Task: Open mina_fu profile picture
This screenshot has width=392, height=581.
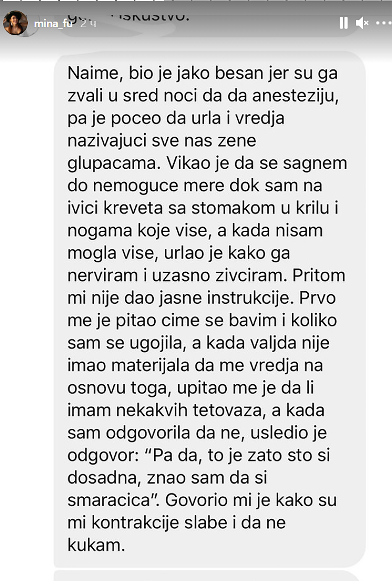Action: pos(15,23)
